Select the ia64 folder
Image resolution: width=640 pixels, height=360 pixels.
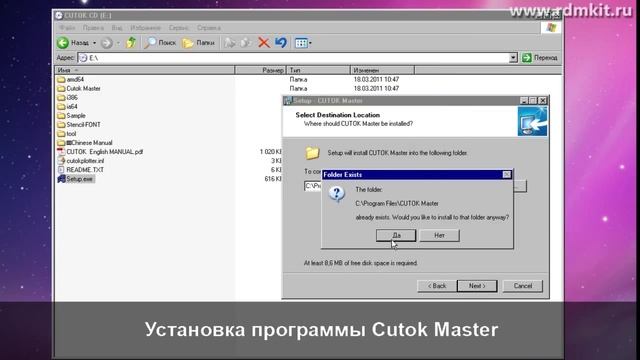click(68, 107)
